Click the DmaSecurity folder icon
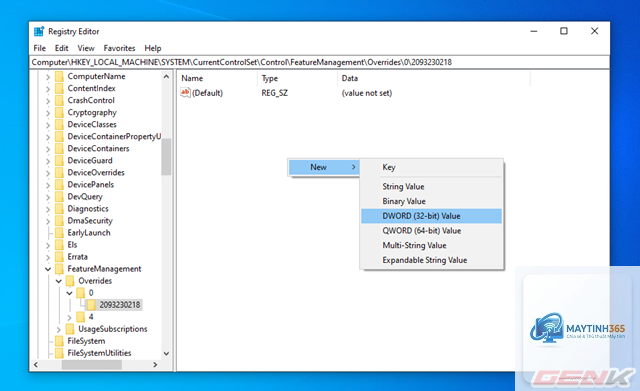Image resolution: width=640 pixels, height=391 pixels. click(x=59, y=221)
